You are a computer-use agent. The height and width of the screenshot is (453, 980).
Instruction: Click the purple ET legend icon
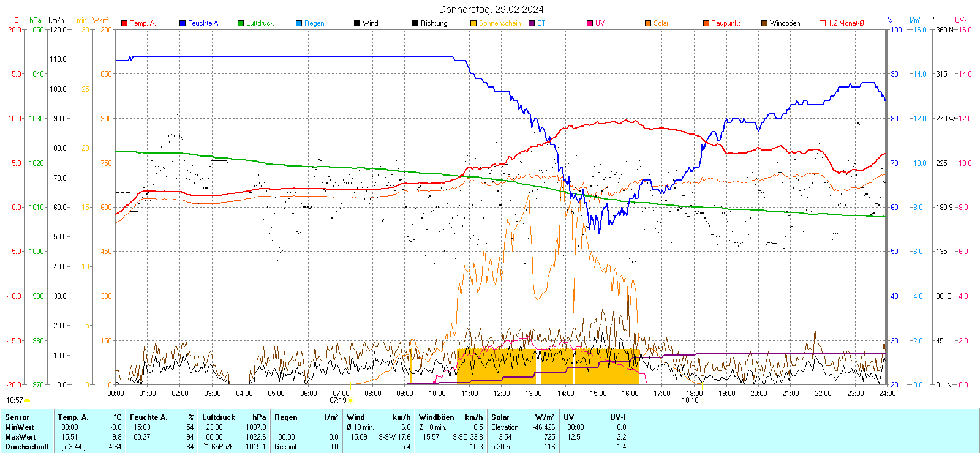[532, 23]
